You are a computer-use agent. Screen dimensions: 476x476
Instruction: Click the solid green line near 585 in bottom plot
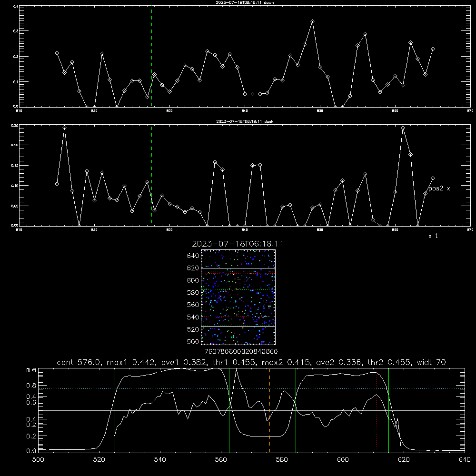click(x=296, y=410)
